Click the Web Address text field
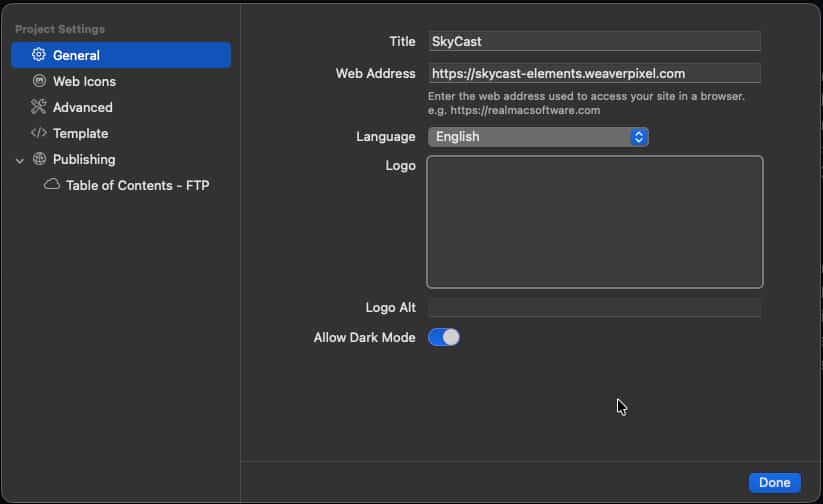The height and width of the screenshot is (504, 823). (594, 74)
